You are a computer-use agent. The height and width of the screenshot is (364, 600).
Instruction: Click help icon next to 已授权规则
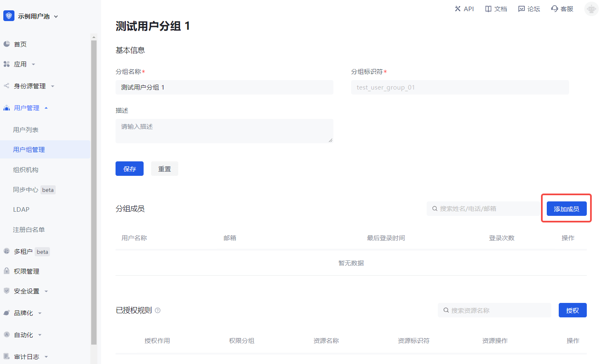(158, 310)
